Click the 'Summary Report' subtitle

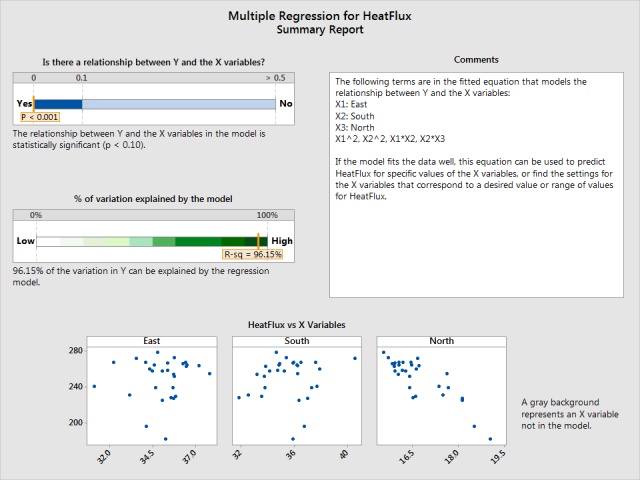point(320,30)
